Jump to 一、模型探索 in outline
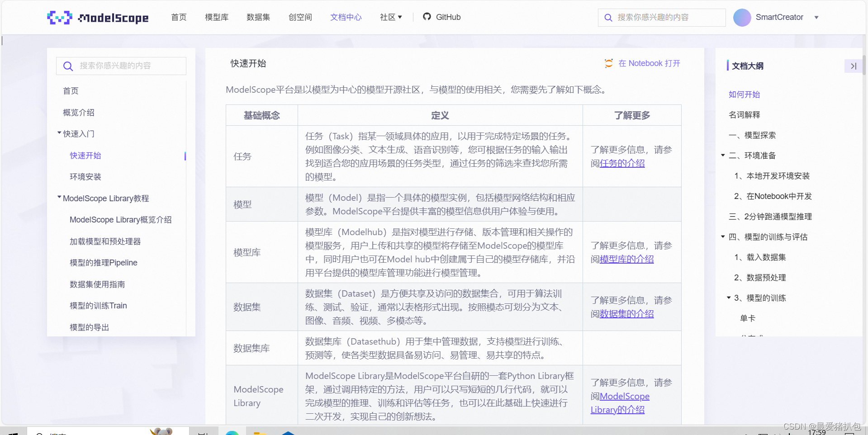Screen dimensions: 868x435 752,135
